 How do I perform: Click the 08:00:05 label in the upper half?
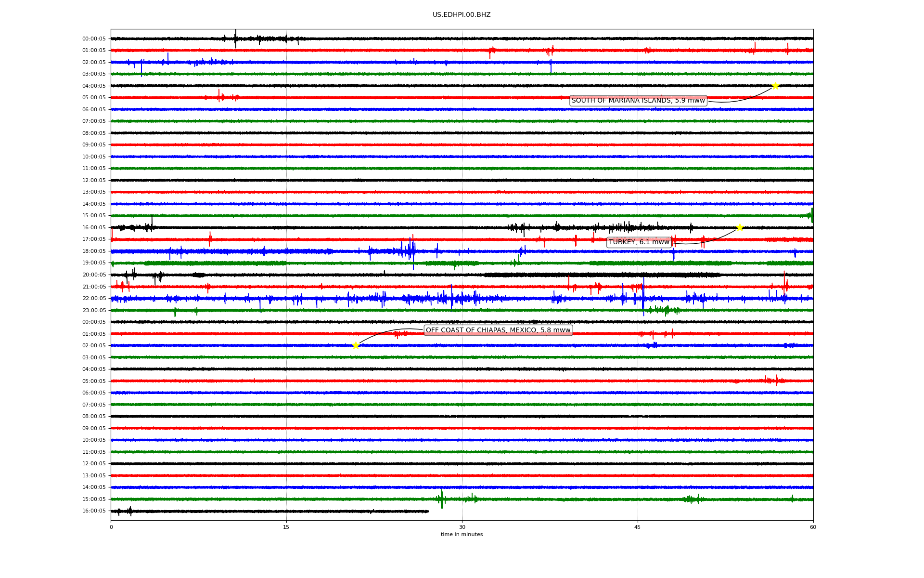pos(94,133)
